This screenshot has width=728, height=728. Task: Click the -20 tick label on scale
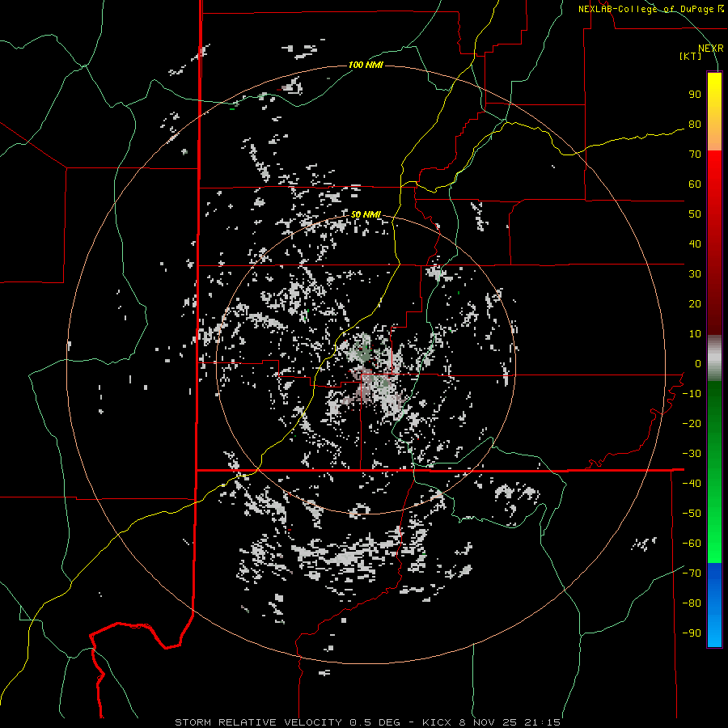tap(692, 423)
